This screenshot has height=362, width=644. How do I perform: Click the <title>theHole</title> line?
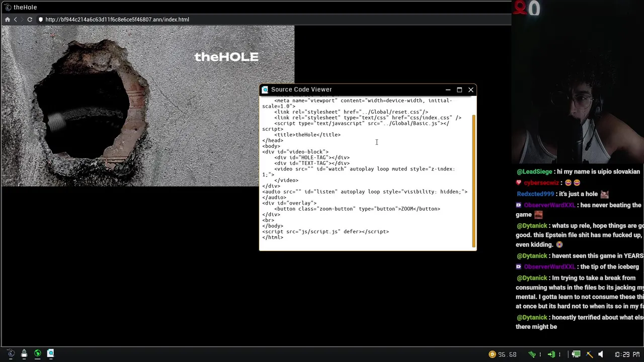[307, 135]
